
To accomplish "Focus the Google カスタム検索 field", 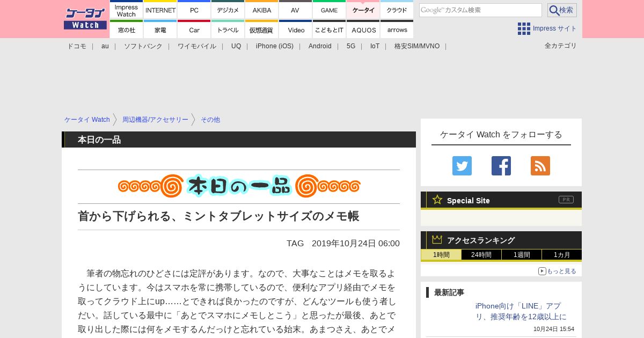I will [x=480, y=10].
